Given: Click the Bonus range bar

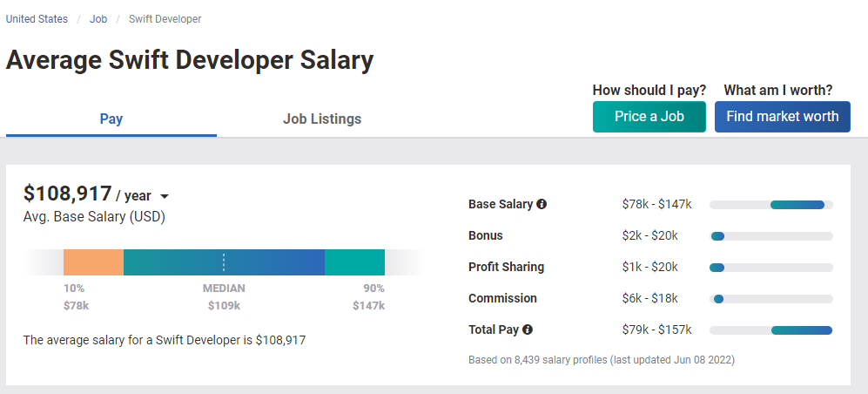Looking at the screenshot, I should pyautogui.click(x=771, y=236).
